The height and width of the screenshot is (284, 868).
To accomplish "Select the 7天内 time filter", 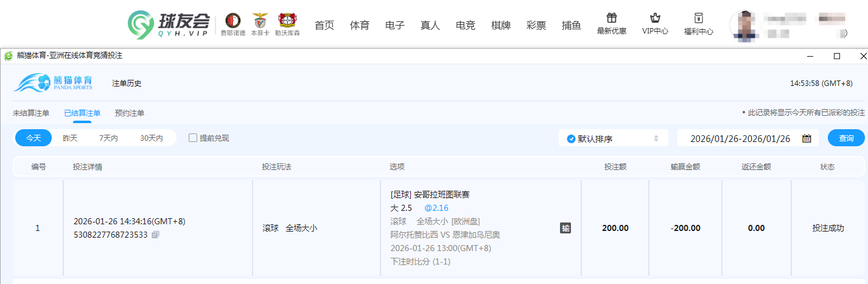I will (108, 138).
